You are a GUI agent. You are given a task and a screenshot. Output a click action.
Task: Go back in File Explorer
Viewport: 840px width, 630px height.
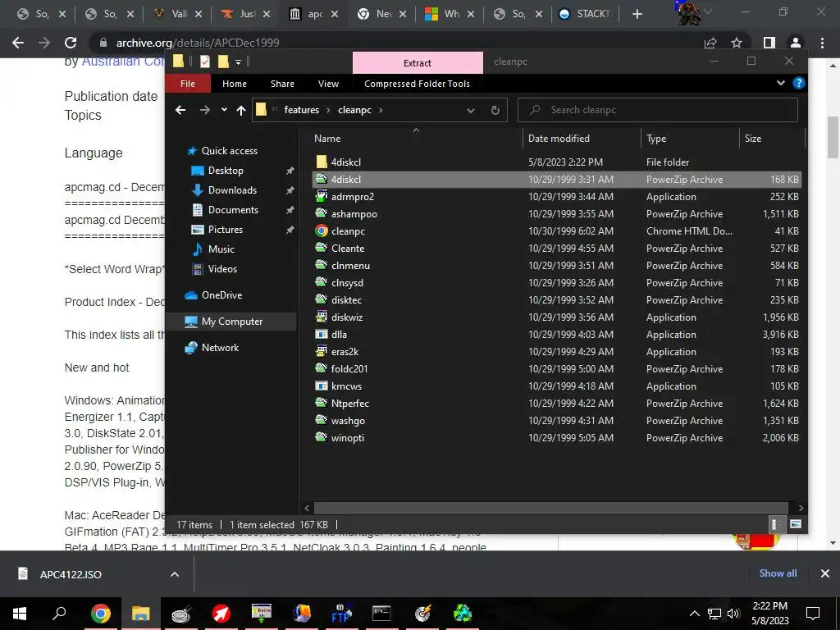coord(180,110)
